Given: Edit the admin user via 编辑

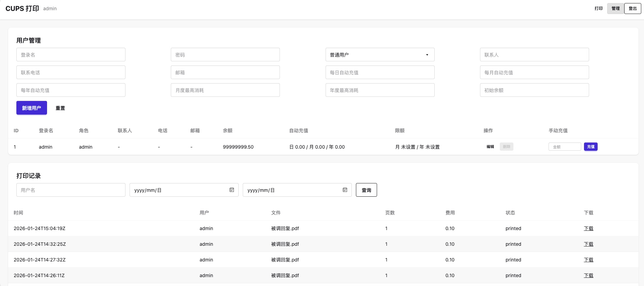Looking at the screenshot, I should click(x=490, y=147).
